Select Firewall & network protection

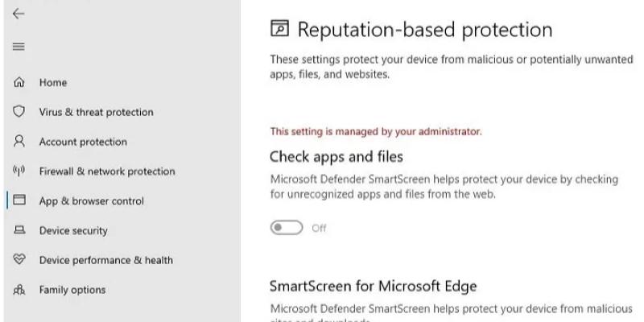coord(107,171)
